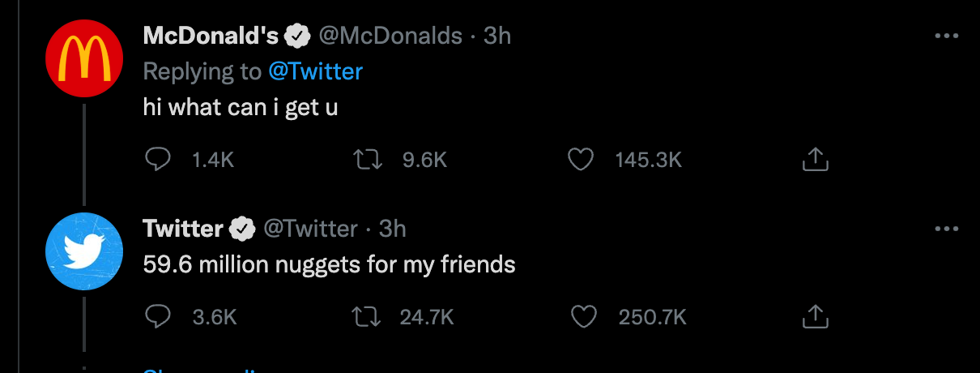This screenshot has width=980, height=373.
Task: Open the @Twitter mention link
Action: (x=316, y=71)
